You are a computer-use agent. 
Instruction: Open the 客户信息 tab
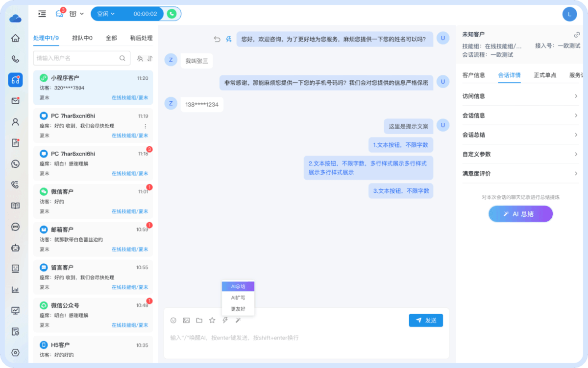coord(474,75)
